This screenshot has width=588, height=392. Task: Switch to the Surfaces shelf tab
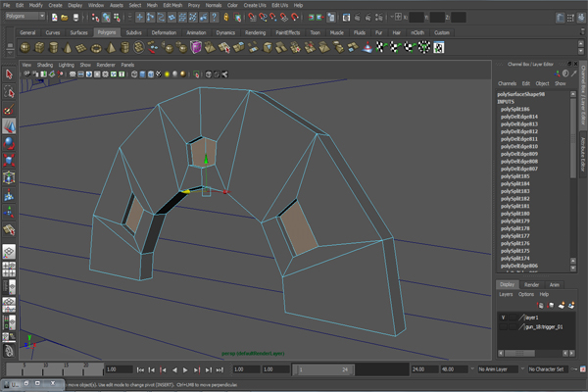78,32
